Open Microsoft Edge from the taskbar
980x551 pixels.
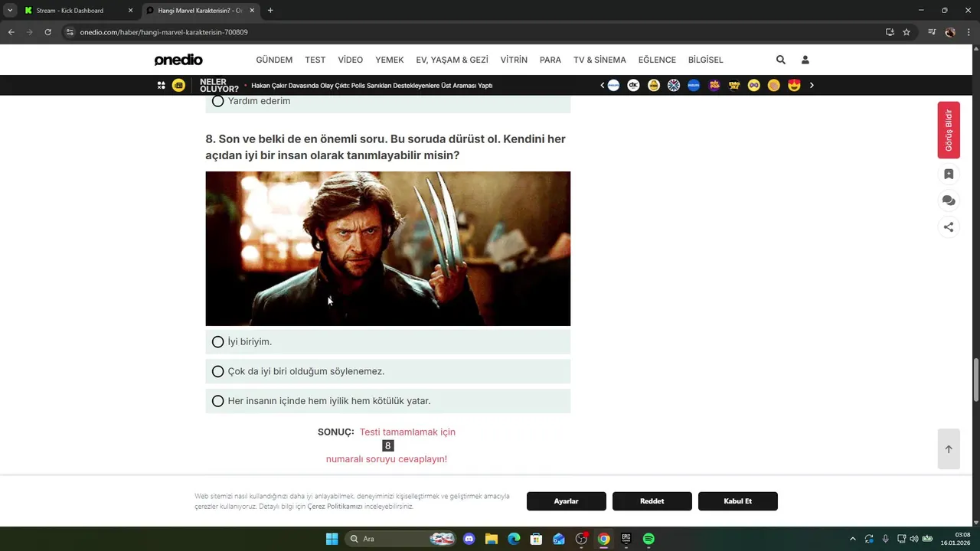(x=514, y=539)
